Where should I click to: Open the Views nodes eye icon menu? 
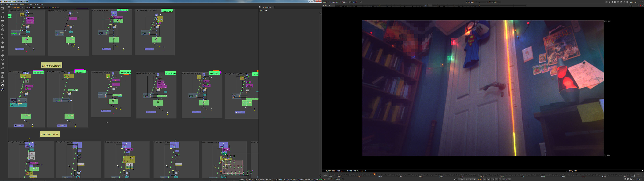3,59
